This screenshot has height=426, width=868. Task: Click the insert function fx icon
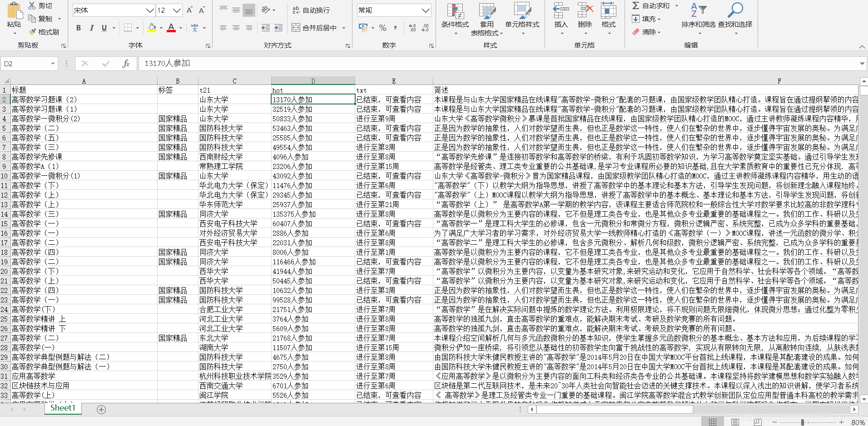(x=126, y=64)
